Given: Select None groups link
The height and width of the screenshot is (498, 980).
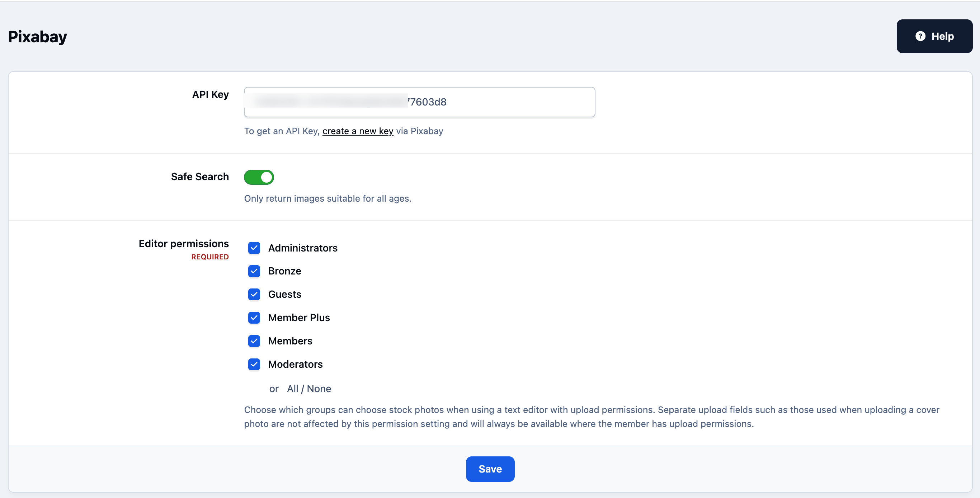Looking at the screenshot, I should click(x=319, y=389).
